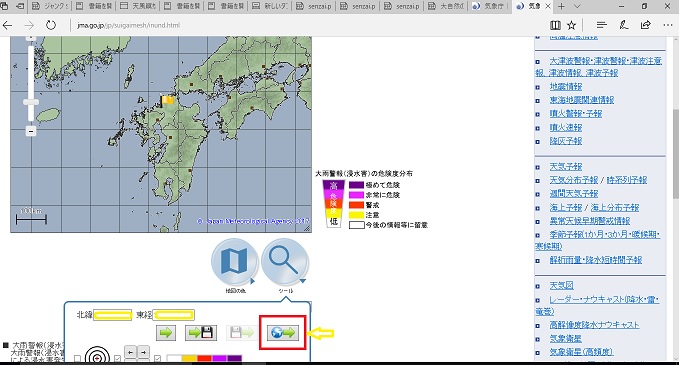Click the browser forward arrow
Screen dimensions: 679x365
(29, 25)
